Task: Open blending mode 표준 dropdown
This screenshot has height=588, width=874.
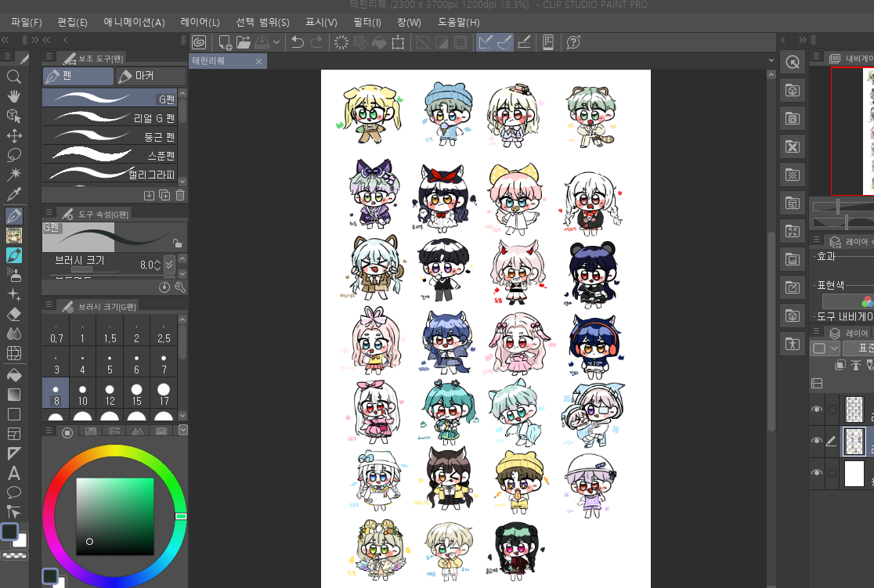Action: tap(858, 348)
